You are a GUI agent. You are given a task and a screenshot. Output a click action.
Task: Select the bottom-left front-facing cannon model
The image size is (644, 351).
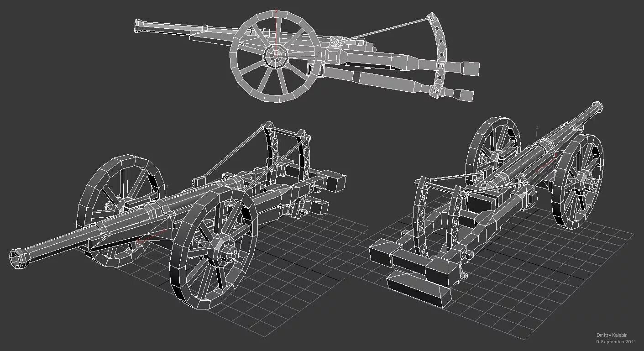click(x=178, y=216)
